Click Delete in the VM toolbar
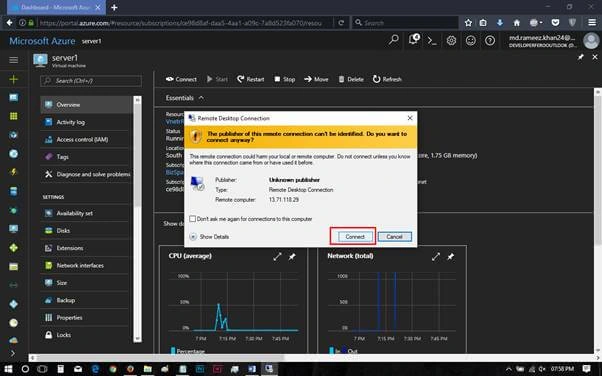602x376 pixels. 351,79
